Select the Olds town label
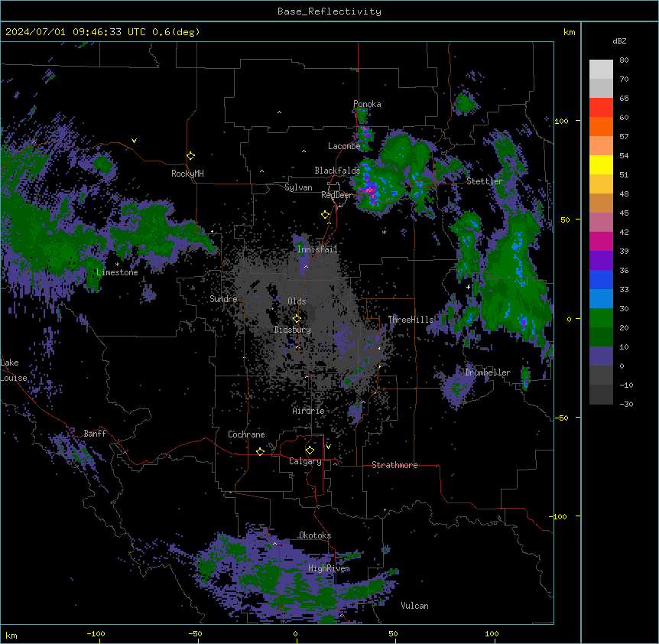The height and width of the screenshot is (644, 659). pos(297,301)
